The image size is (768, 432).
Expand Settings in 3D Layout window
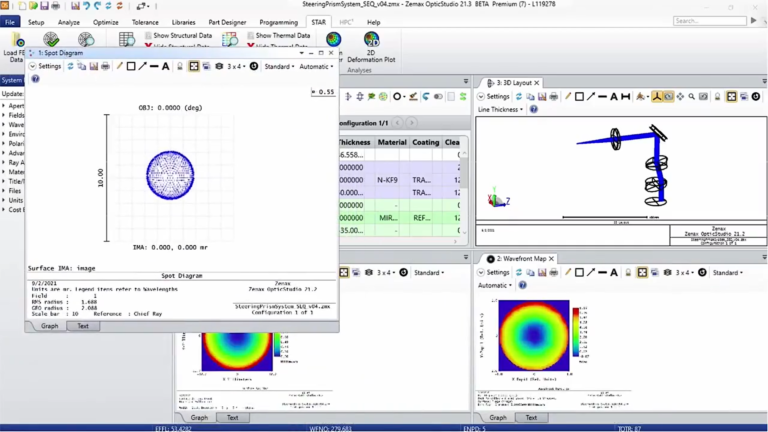[x=493, y=96]
